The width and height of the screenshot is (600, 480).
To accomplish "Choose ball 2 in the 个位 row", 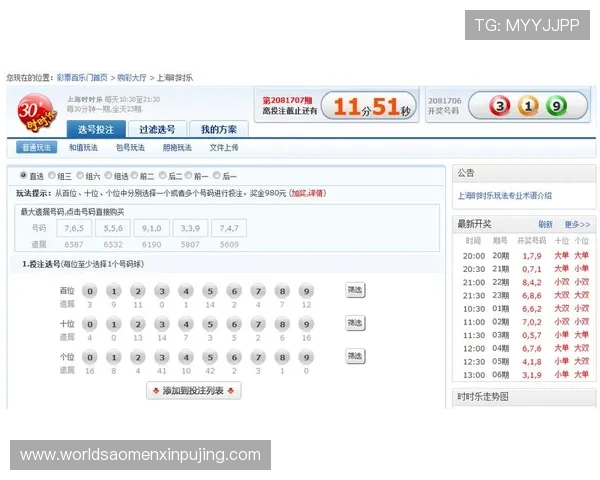I will click(138, 357).
